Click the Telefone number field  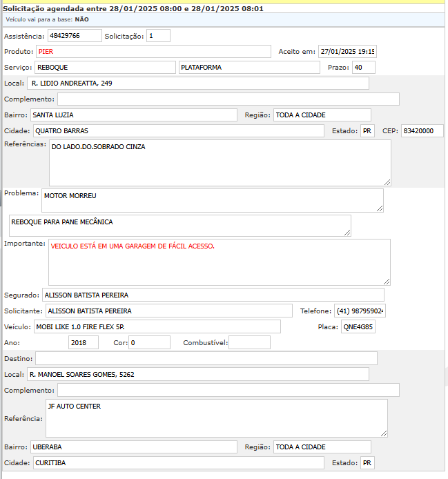pos(360,311)
